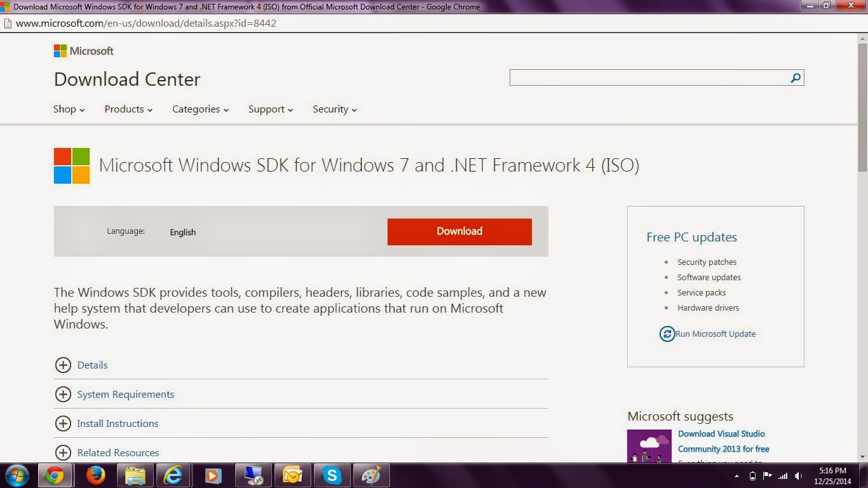Open Skype from the taskbar
Screen dimensions: 868x488
(x=332, y=476)
